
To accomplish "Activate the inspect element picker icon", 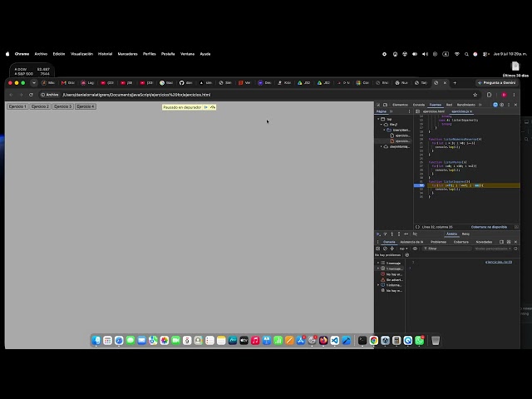I will pyautogui.click(x=379, y=105).
